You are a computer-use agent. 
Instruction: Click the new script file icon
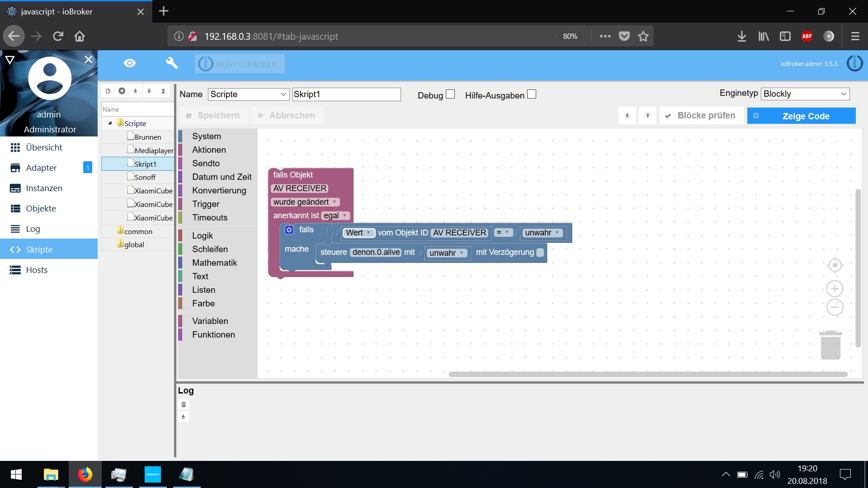point(108,91)
